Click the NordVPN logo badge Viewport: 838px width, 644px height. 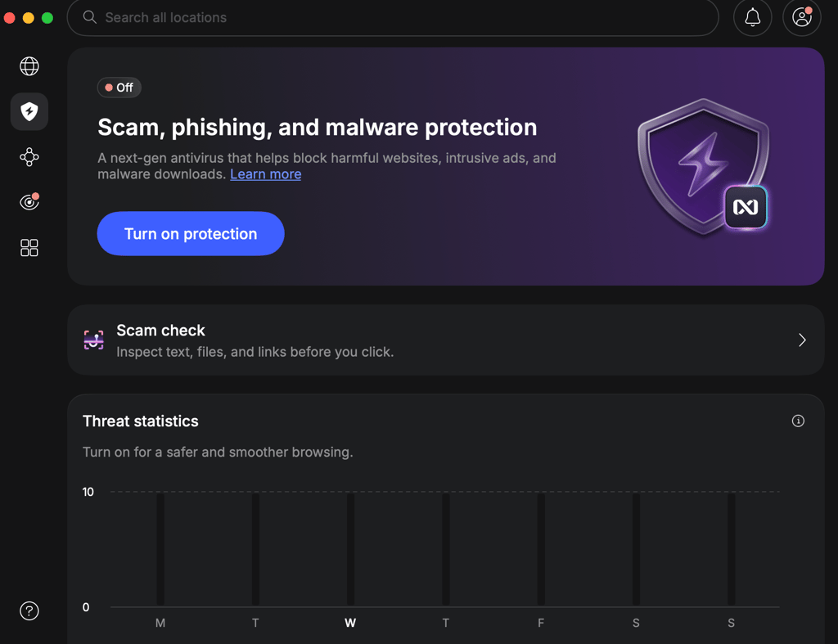746,207
